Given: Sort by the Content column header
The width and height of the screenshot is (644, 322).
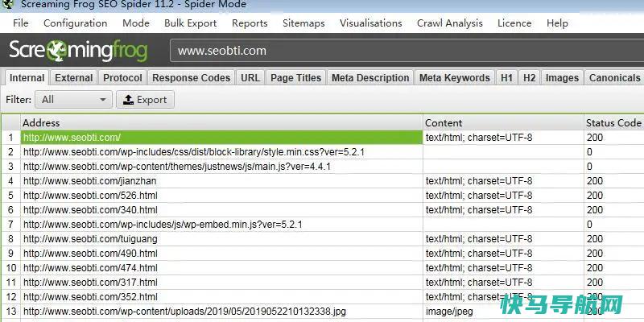Looking at the screenshot, I should point(504,123).
